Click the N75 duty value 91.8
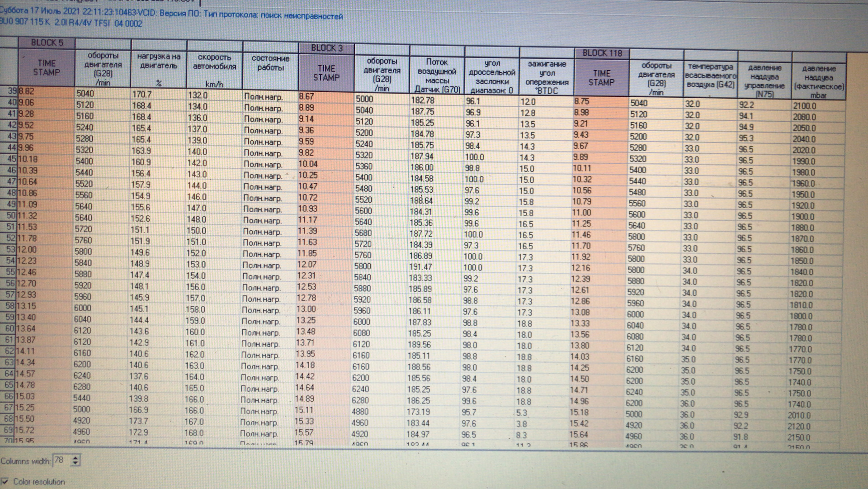Viewport: 868px width, 489px height. coord(741,437)
